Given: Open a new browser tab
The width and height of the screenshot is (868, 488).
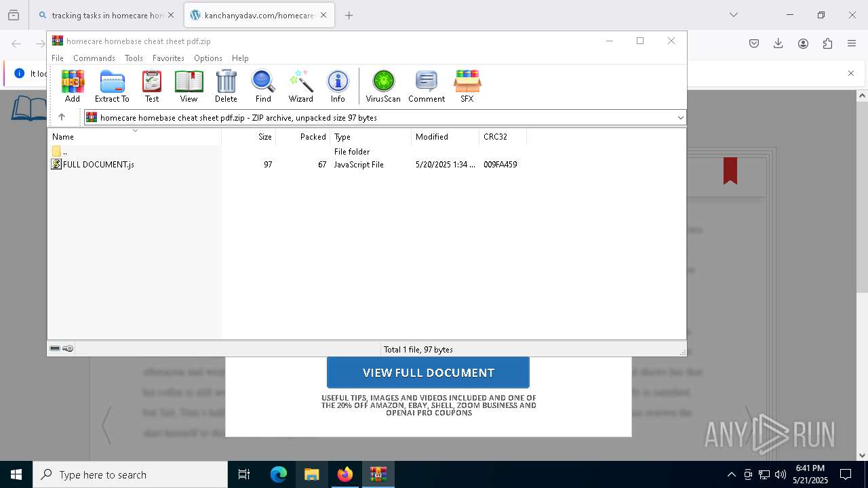Looking at the screenshot, I should point(349,15).
